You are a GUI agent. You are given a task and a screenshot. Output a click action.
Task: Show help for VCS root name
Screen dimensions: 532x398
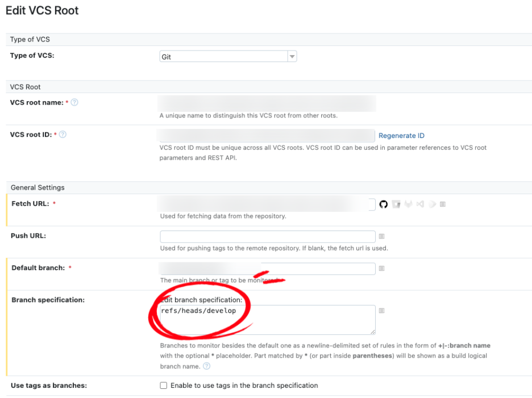coord(74,102)
